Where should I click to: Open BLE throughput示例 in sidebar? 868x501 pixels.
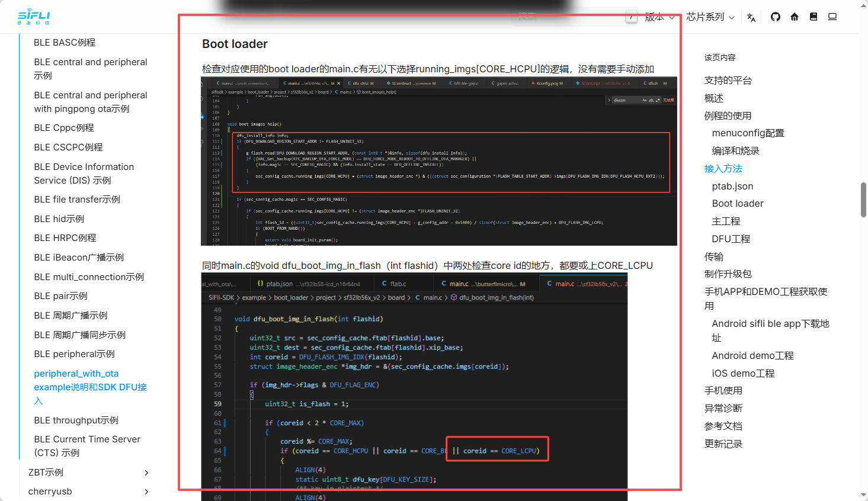tap(76, 420)
